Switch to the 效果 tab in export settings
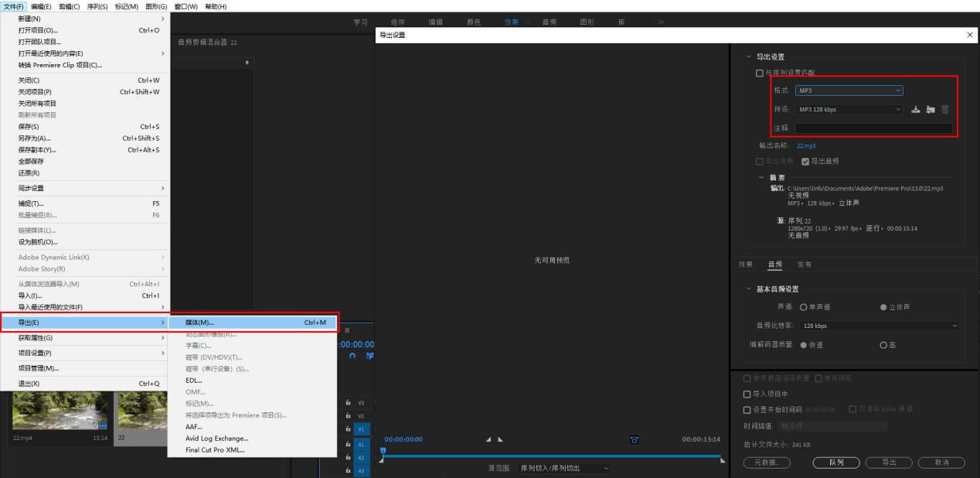This screenshot has height=478, width=980. (x=745, y=265)
